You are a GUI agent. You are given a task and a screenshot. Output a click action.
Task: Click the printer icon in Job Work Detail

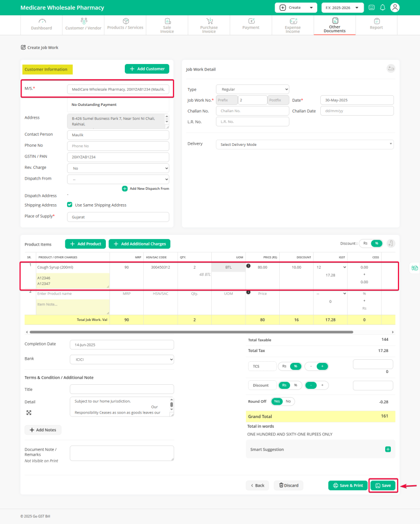pyautogui.click(x=390, y=68)
